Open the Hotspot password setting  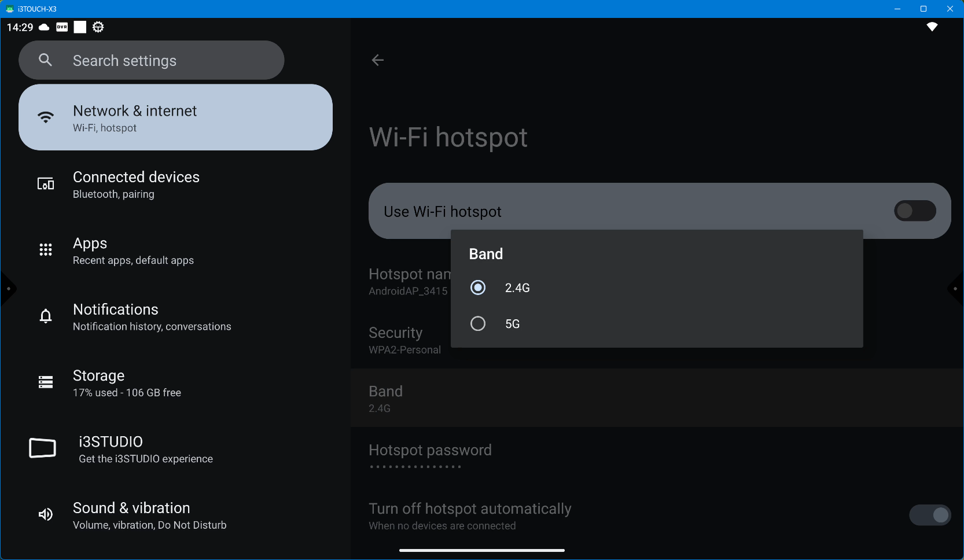click(430, 456)
